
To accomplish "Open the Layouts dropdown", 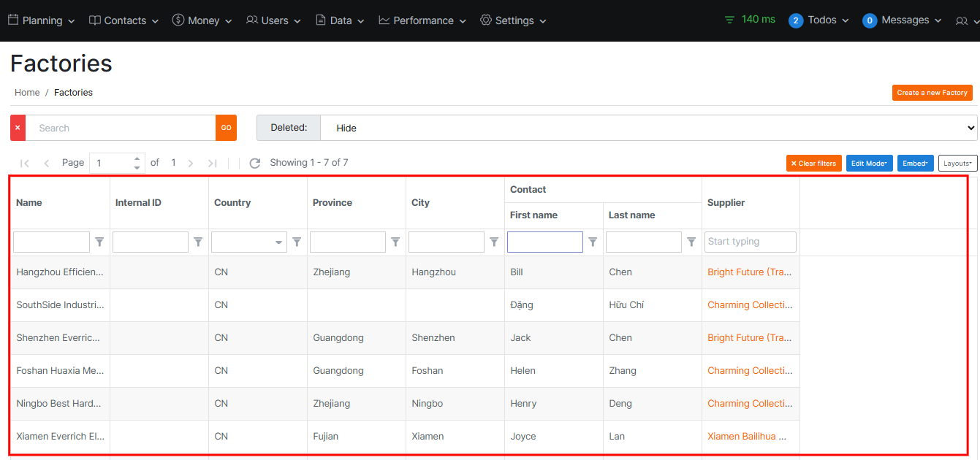I will click(957, 164).
